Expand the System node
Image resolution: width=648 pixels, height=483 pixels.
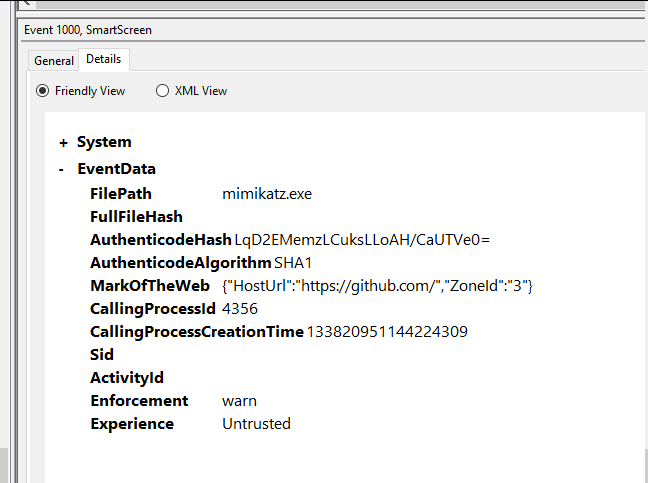(63, 143)
